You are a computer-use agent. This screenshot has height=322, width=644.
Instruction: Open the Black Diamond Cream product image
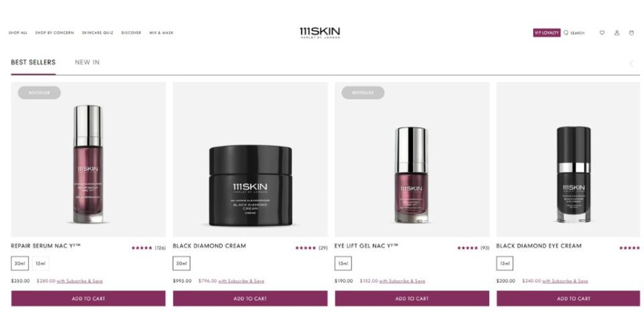click(x=250, y=160)
